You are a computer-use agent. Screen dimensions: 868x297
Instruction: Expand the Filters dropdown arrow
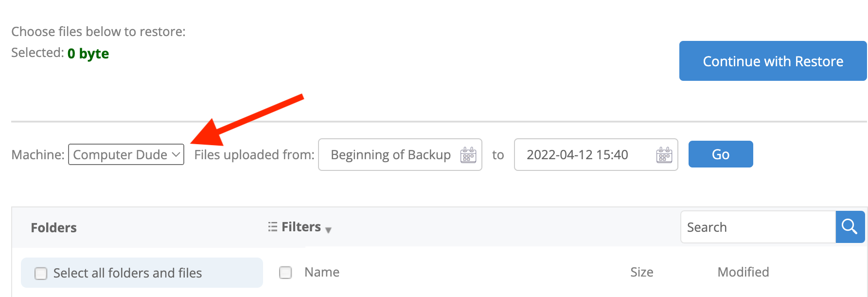pyautogui.click(x=328, y=230)
